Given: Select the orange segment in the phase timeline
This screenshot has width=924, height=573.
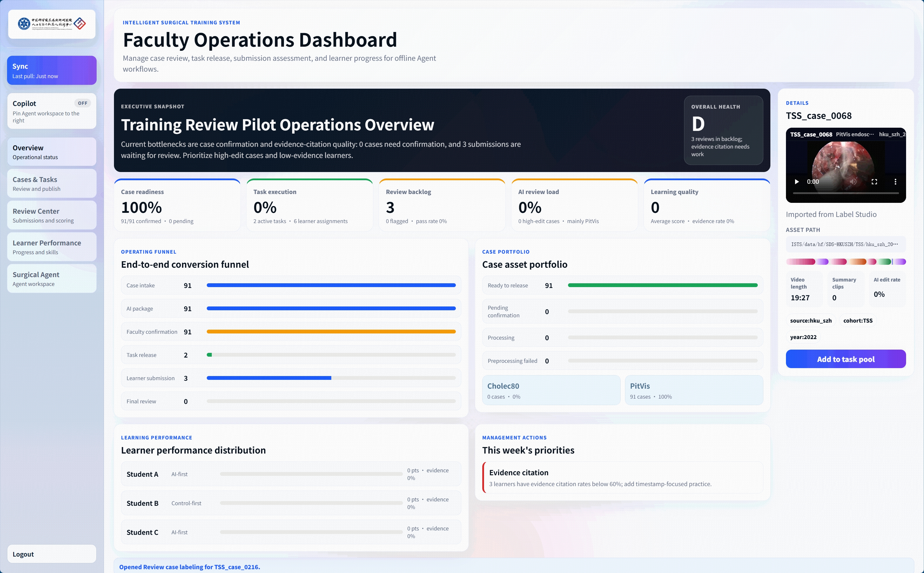Looking at the screenshot, I should tap(858, 262).
